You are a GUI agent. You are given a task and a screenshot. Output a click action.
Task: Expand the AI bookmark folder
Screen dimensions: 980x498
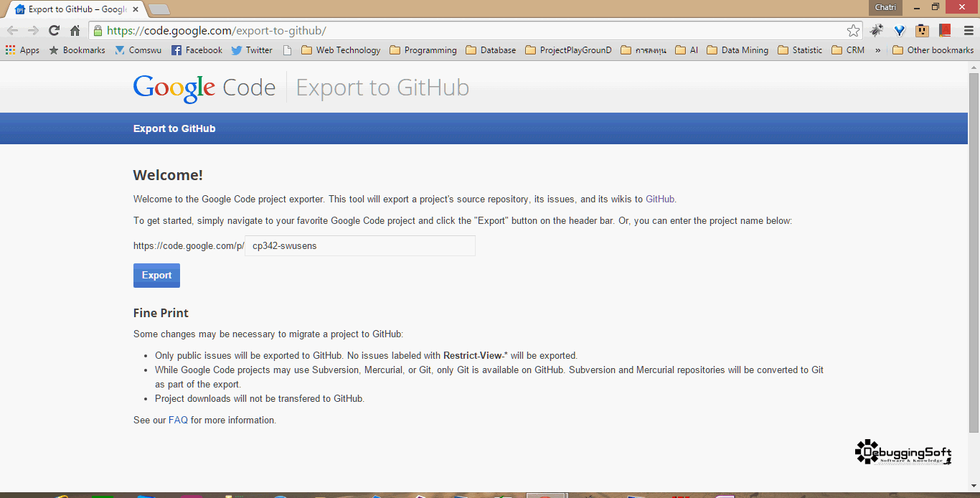(x=687, y=50)
